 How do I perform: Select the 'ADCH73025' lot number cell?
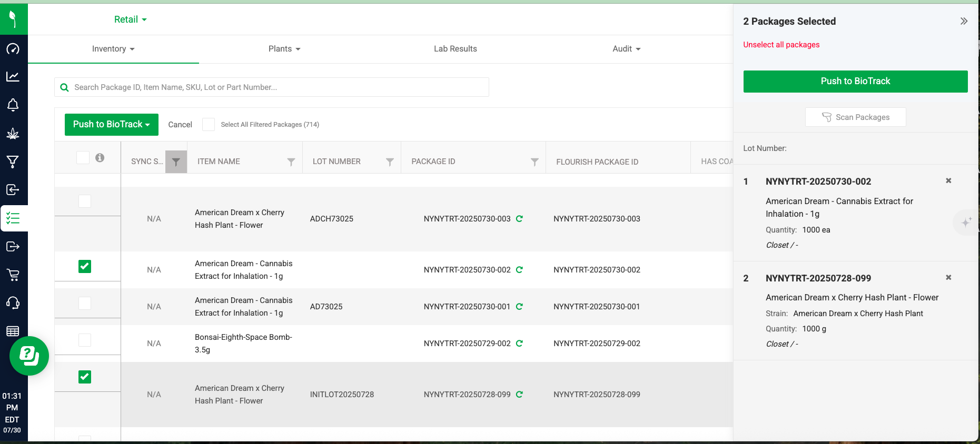click(331, 219)
